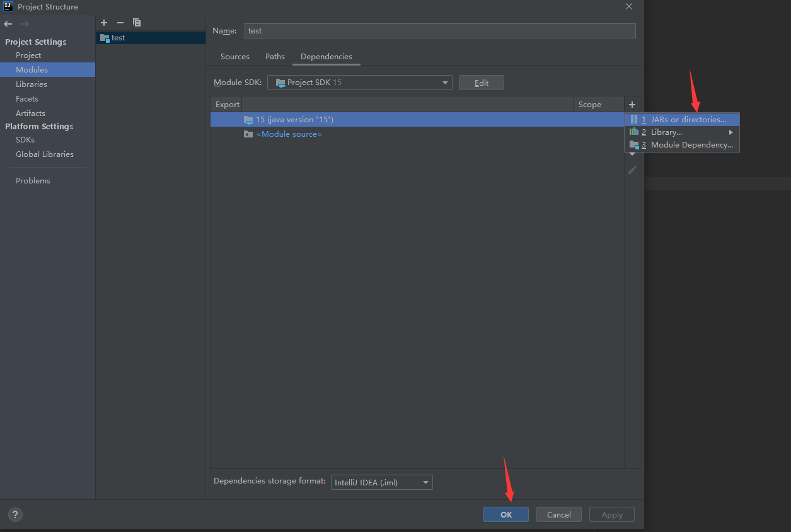Click the help question mark icon
This screenshot has height=532, width=791.
click(x=14, y=514)
